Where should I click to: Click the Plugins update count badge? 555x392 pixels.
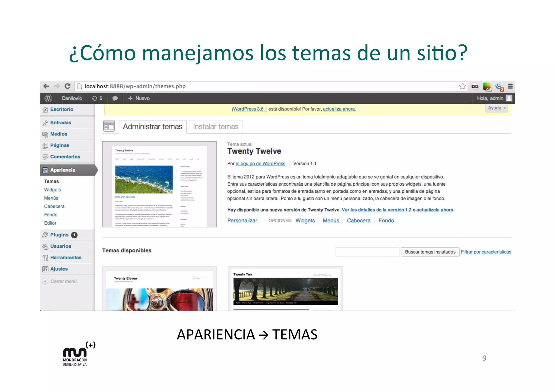74,235
